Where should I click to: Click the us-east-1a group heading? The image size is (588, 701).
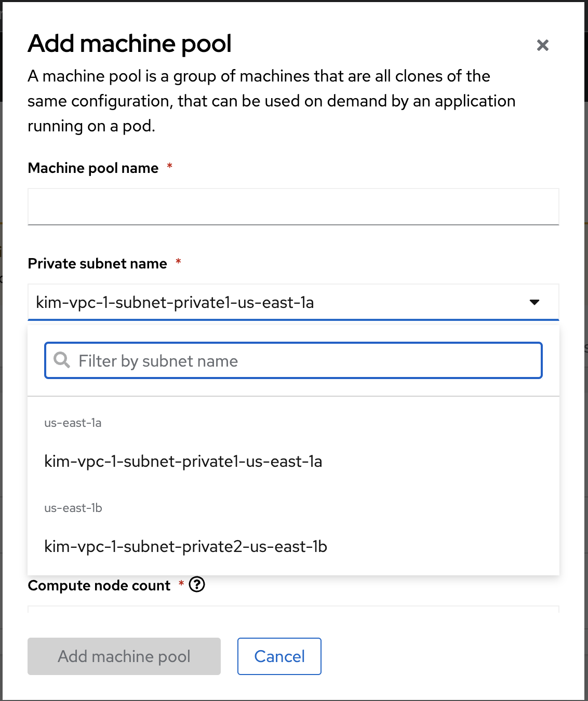point(73,423)
